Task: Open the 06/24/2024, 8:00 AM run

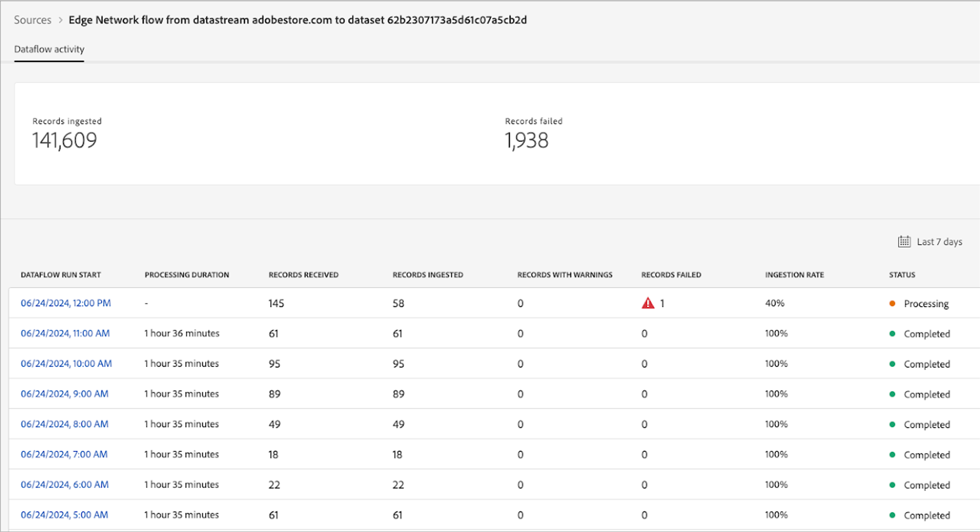Action: click(64, 424)
